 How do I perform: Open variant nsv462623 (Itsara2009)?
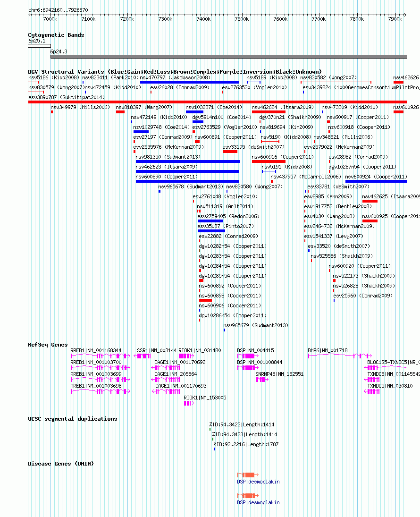coord(167,167)
